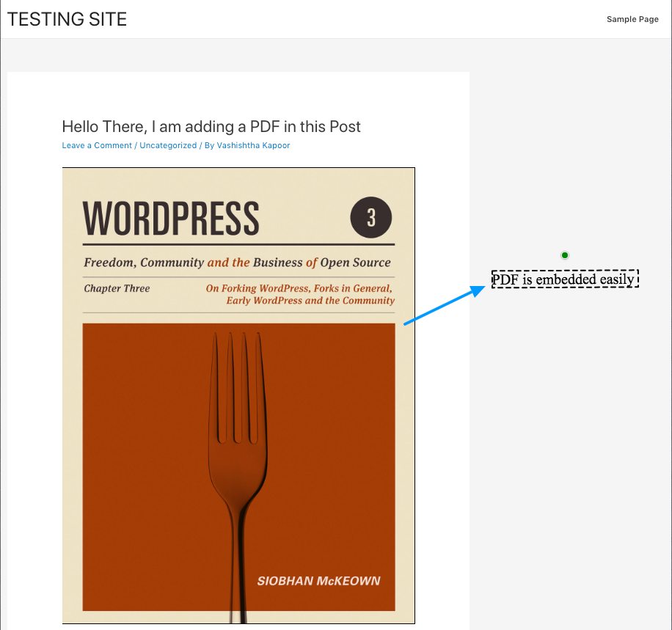The width and height of the screenshot is (672, 630).
Task: Click the chapter number 3 badge
Action: point(371,217)
